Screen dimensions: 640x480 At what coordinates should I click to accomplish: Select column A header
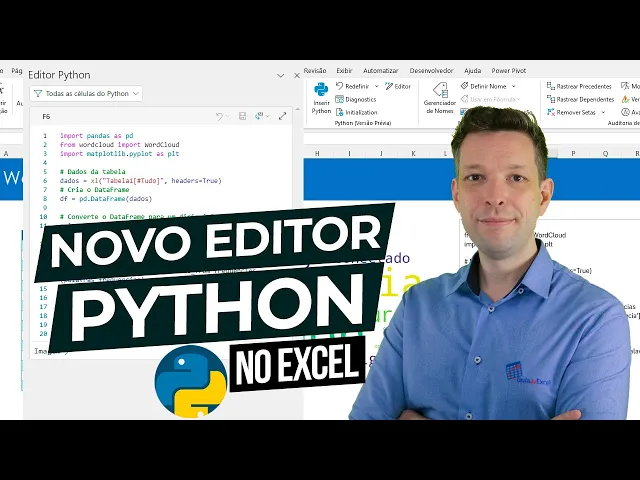6,153
